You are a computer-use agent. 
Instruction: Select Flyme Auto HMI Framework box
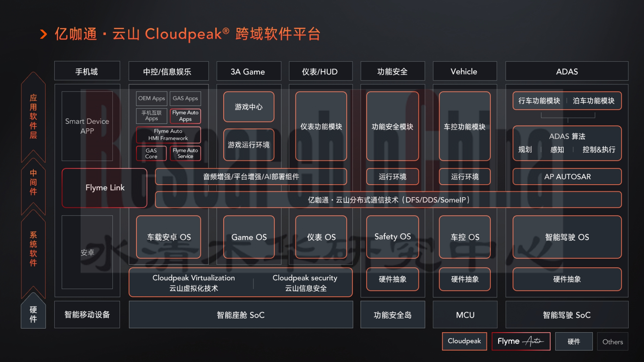(x=168, y=135)
